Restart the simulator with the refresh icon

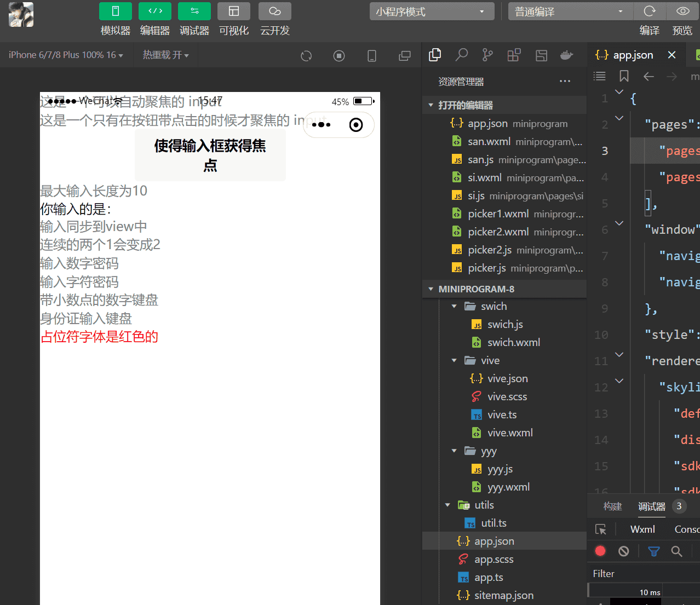pyautogui.click(x=306, y=55)
